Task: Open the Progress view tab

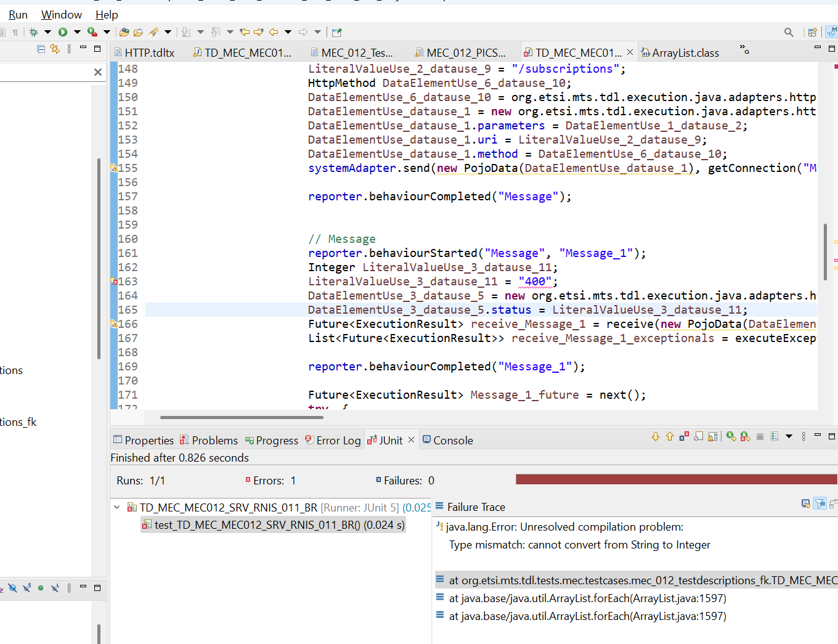Action: [272, 440]
